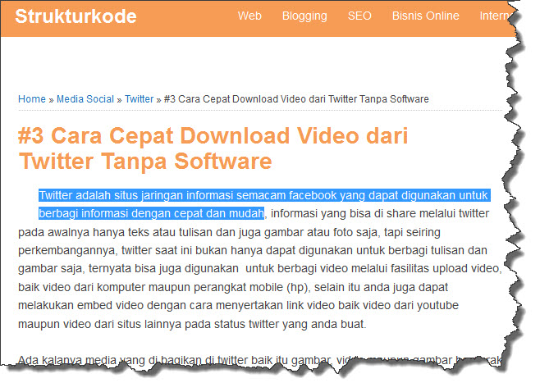Follow the Twitter breadcrumb link

[140, 99]
